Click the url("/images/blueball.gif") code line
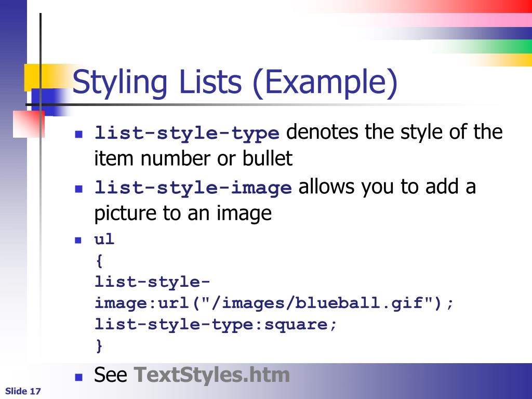The height and width of the screenshot is (399, 532). (274, 303)
